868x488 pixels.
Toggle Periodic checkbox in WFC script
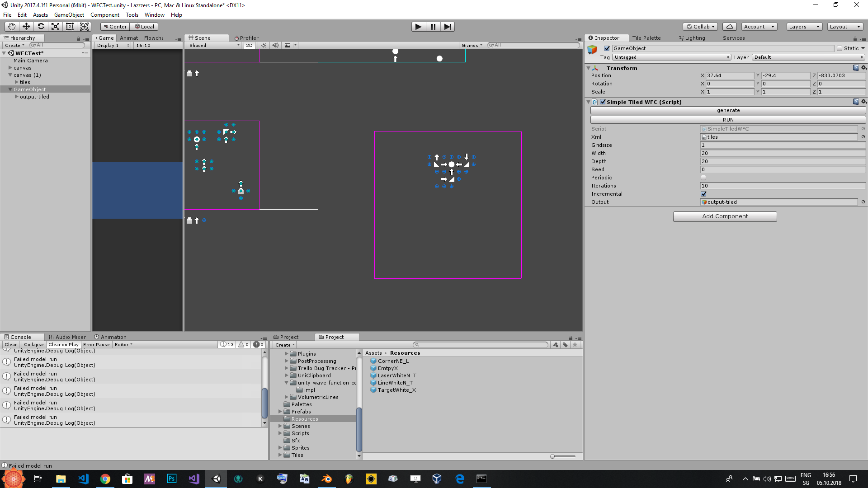click(x=703, y=178)
